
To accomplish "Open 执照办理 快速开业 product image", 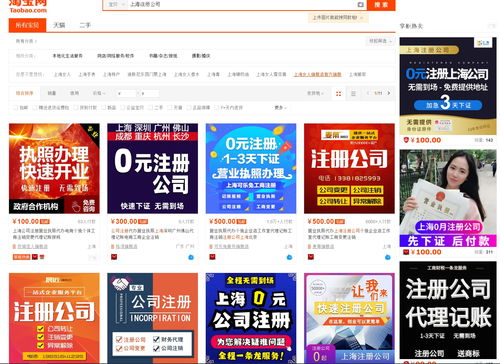I will (54, 168).
